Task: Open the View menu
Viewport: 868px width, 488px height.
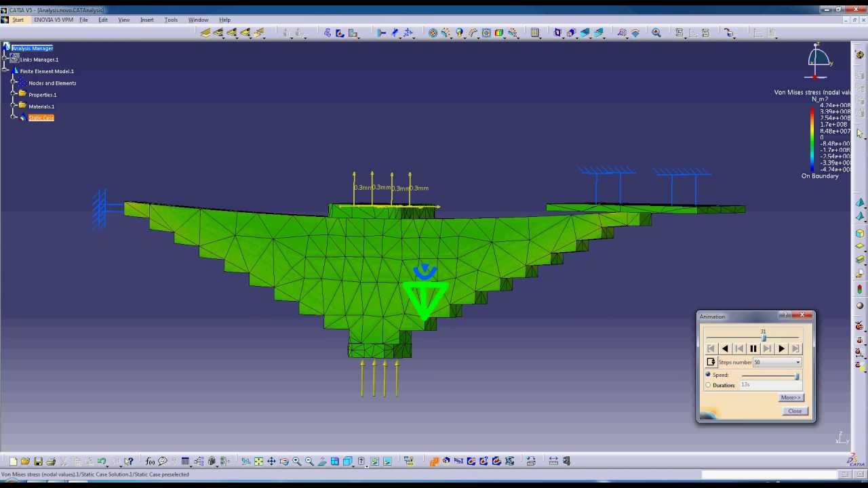Action: pos(124,20)
